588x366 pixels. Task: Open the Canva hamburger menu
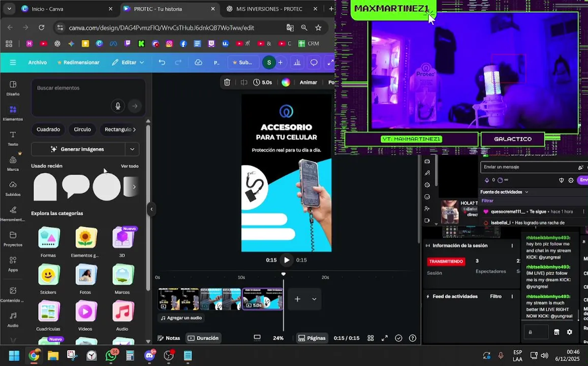[x=13, y=62]
